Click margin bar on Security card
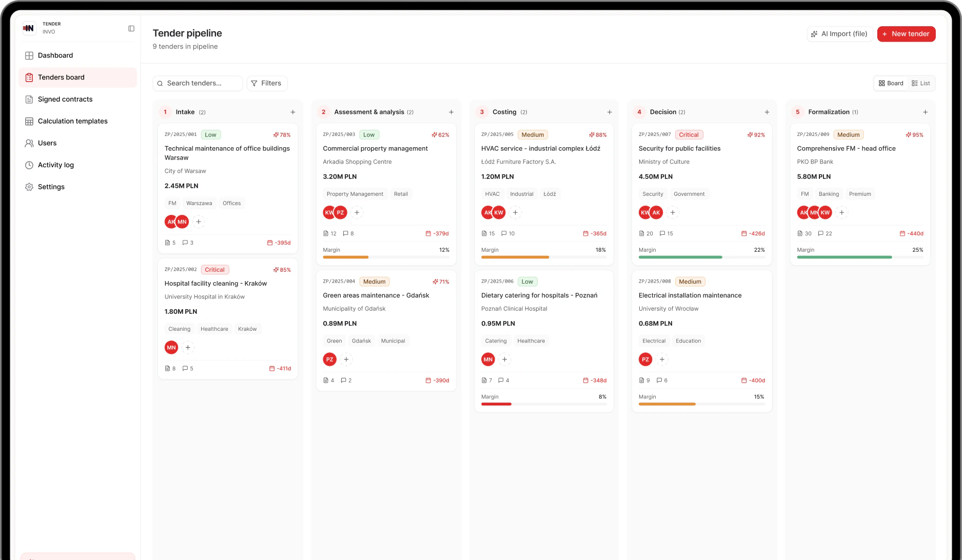The width and height of the screenshot is (962, 560). 702,257
